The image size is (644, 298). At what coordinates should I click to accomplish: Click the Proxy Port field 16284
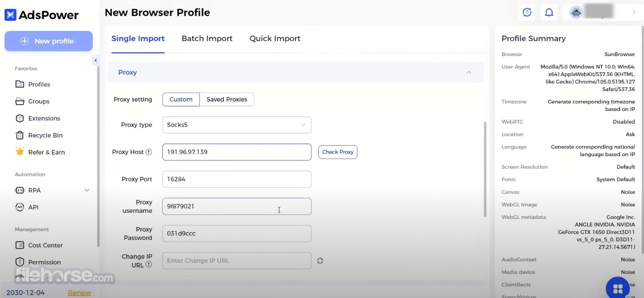point(237,179)
